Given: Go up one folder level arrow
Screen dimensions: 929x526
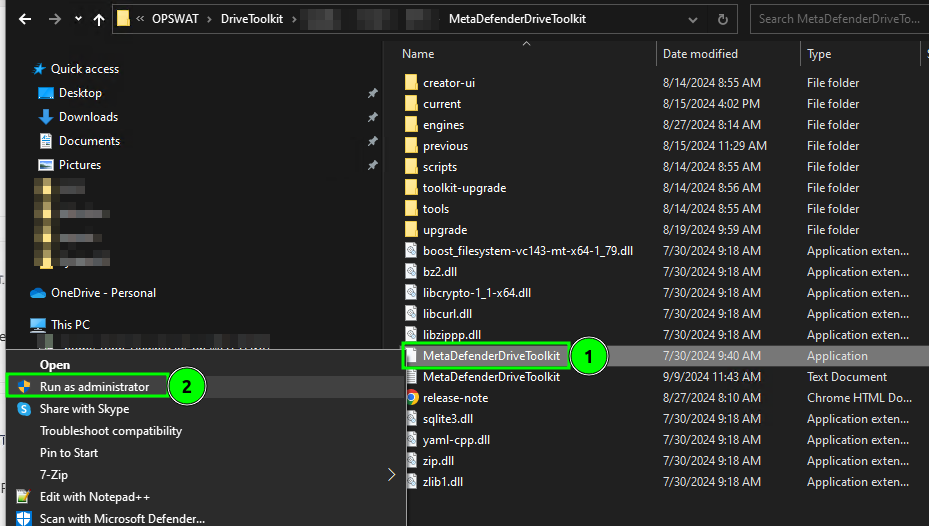Looking at the screenshot, I should click(x=99, y=19).
